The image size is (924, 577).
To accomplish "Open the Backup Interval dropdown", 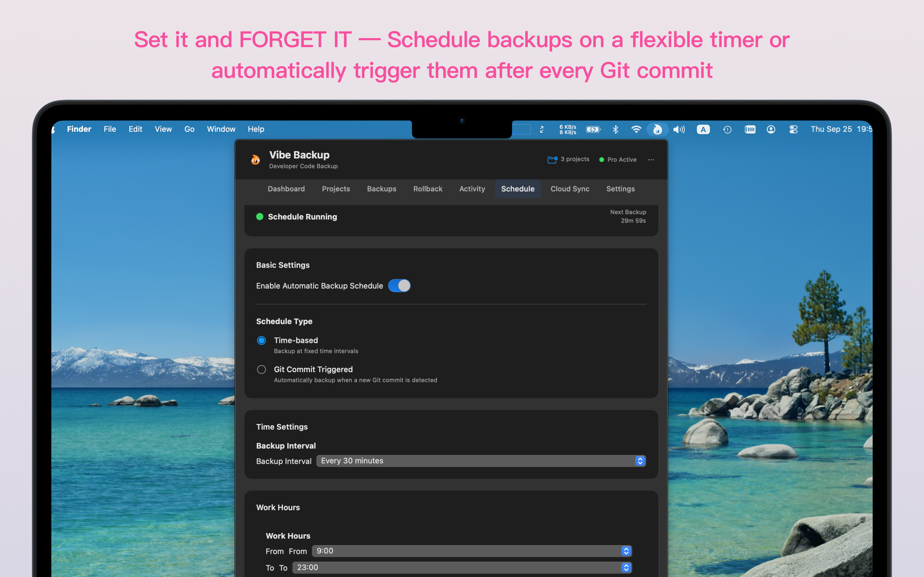I will (481, 461).
